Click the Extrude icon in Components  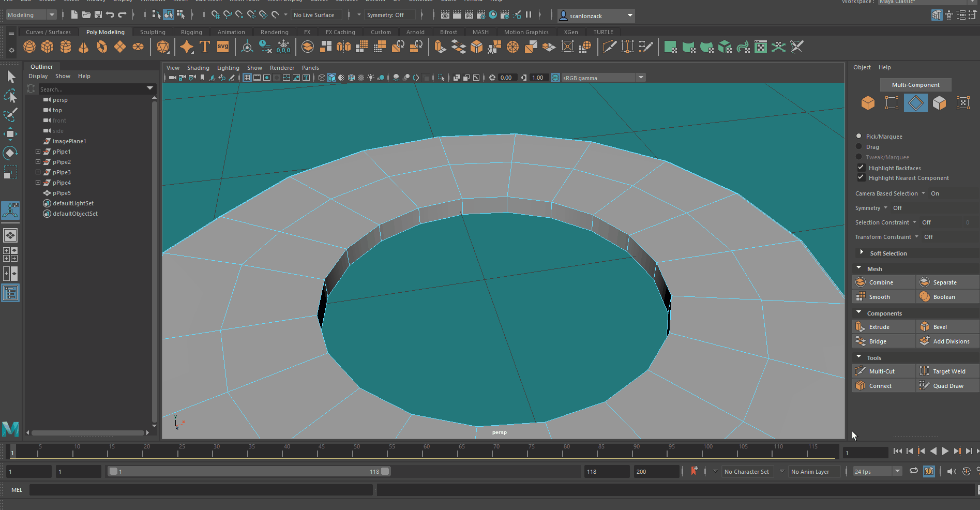click(861, 327)
